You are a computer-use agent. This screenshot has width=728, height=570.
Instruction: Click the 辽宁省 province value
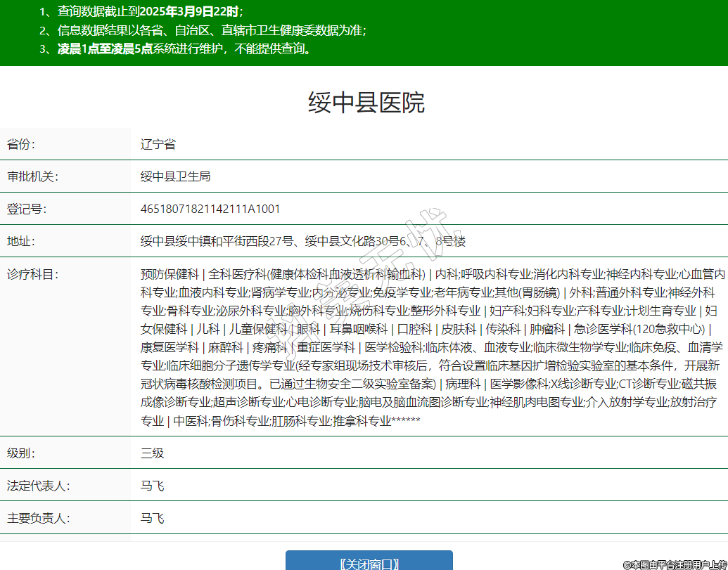click(x=158, y=145)
